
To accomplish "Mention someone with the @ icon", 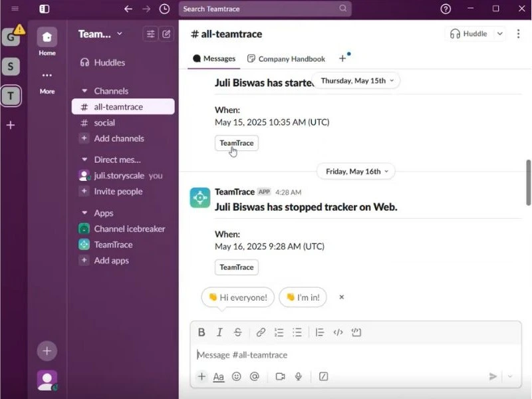I will [x=255, y=376].
